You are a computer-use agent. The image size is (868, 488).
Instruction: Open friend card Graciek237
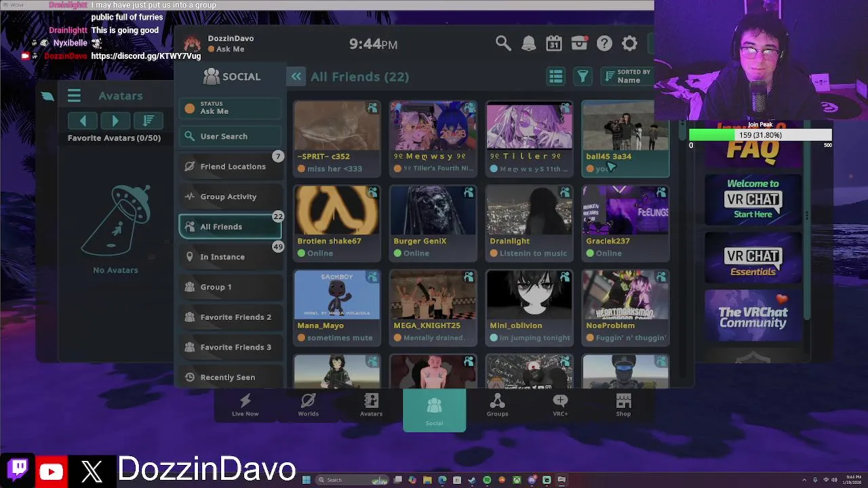pyautogui.click(x=625, y=223)
